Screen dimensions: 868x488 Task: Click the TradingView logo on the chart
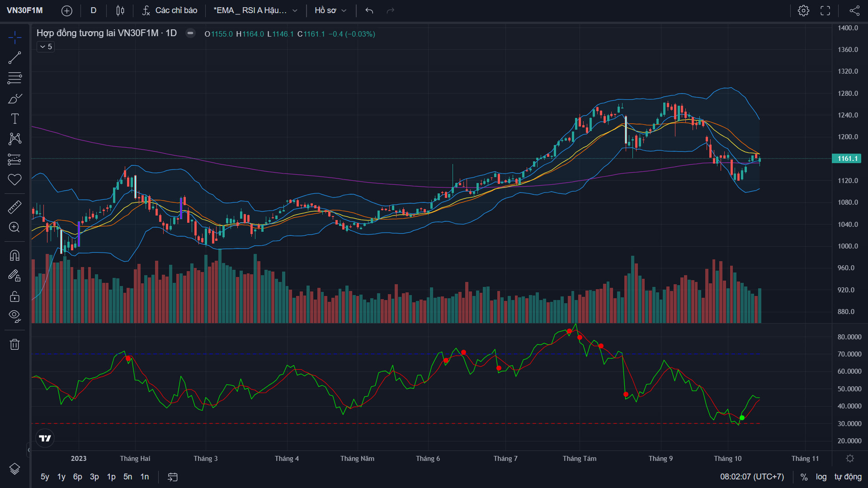click(45, 438)
